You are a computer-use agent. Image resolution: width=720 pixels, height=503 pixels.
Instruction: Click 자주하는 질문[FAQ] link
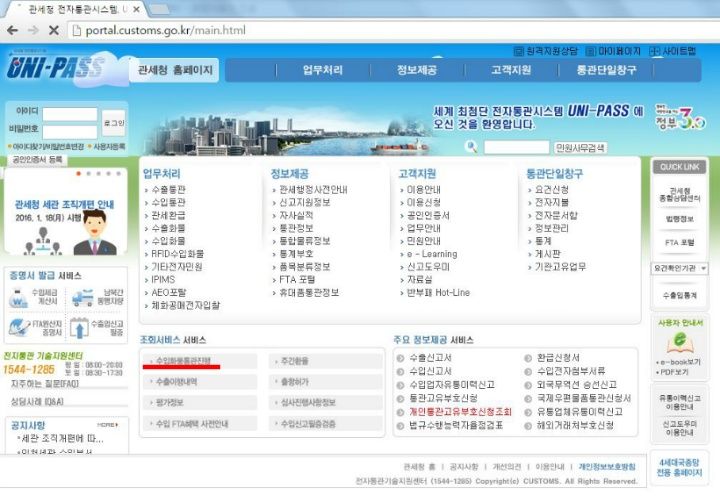click(x=45, y=384)
